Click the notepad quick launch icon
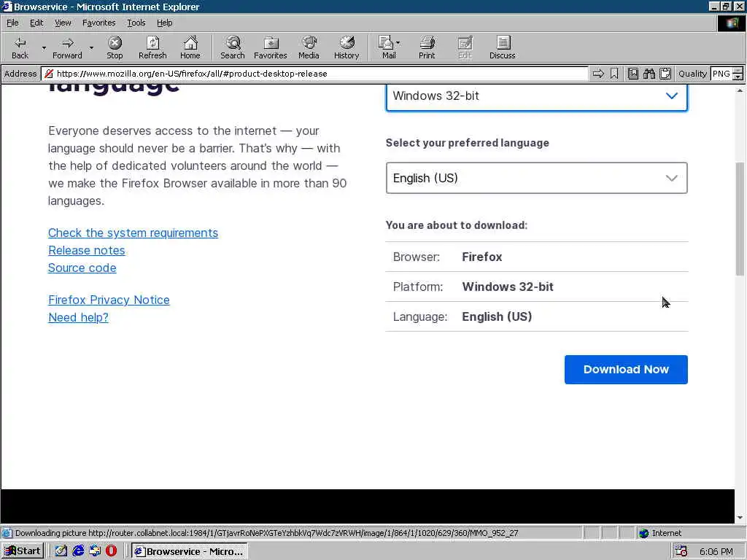Viewport: 747px width, 560px height. point(61,551)
